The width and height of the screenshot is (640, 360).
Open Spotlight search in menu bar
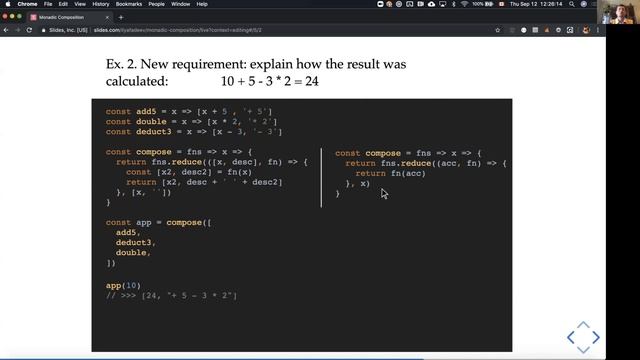[x=572, y=4]
